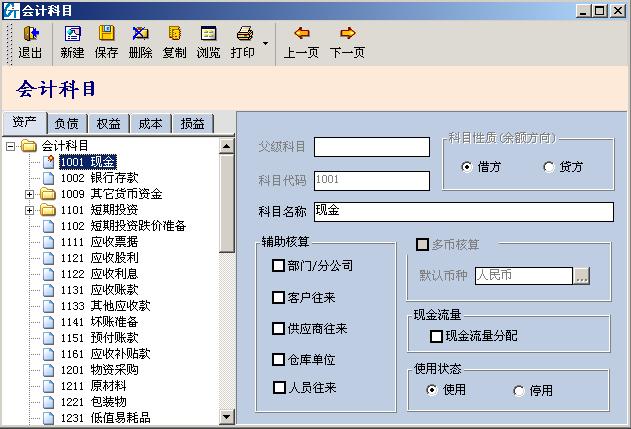
Task: Click document icon of 1141 坏账准备
Action: pyautogui.click(x=49, y=322)
